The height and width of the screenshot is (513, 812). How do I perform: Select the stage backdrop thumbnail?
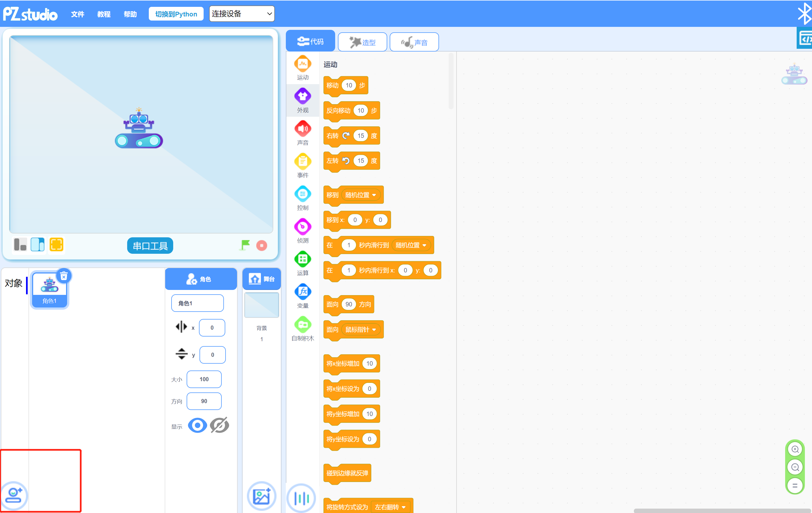click(262, 305)
